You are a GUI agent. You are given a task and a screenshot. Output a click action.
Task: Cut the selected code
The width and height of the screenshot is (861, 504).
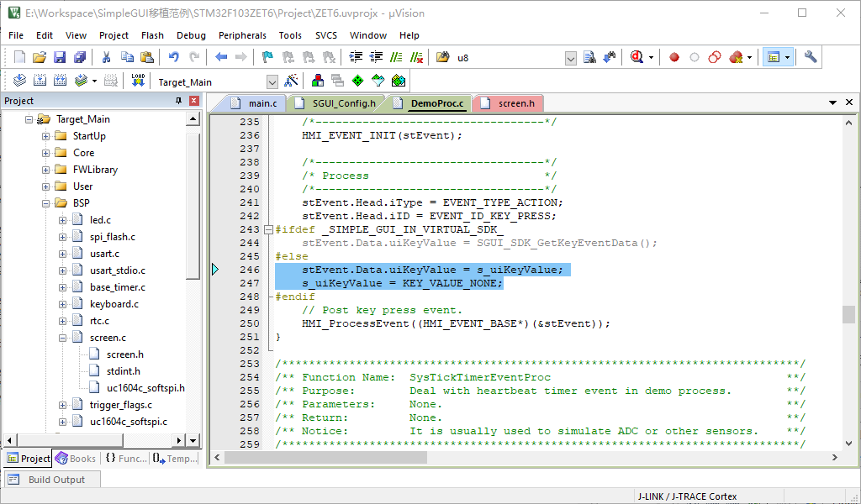(x=107, y=57)
